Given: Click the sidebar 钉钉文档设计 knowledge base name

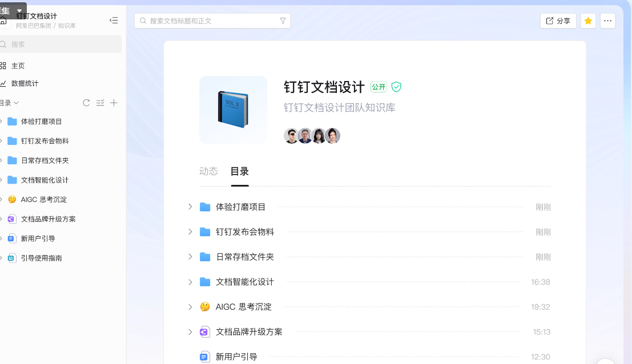Looking at the screenshot, I should click(37, 16).
